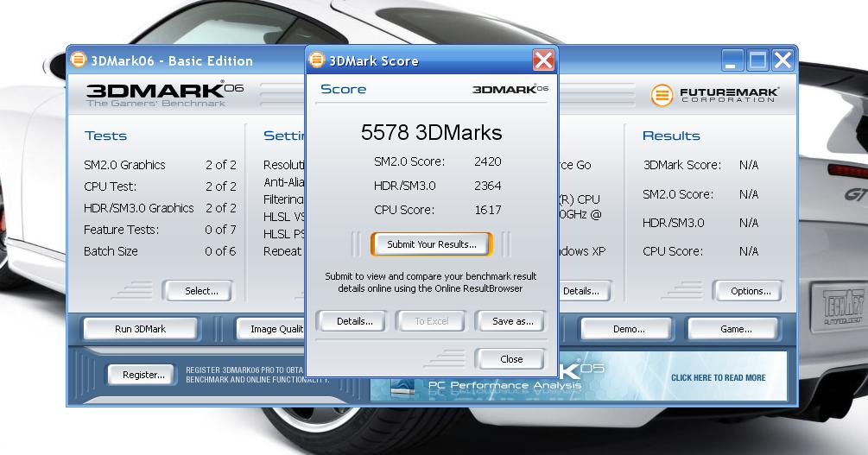Click the To Excel button
This screenshot has width=868, height=455.
[431, 321]
